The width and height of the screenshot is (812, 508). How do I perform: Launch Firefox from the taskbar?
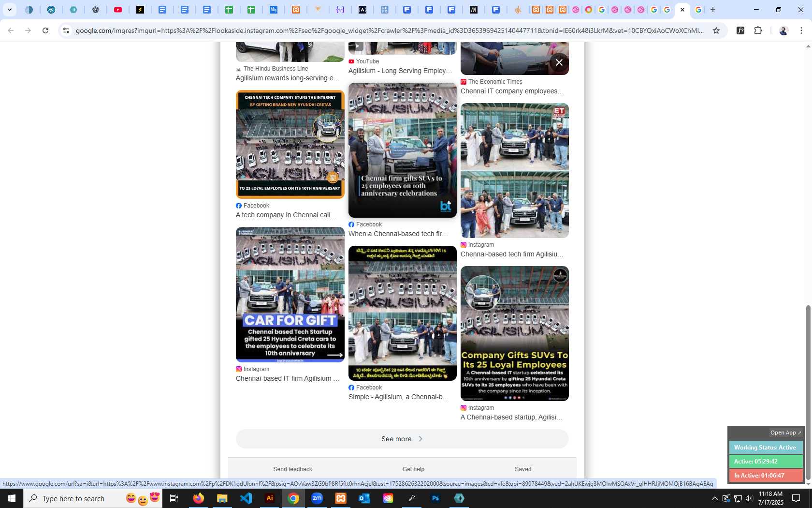199,498
